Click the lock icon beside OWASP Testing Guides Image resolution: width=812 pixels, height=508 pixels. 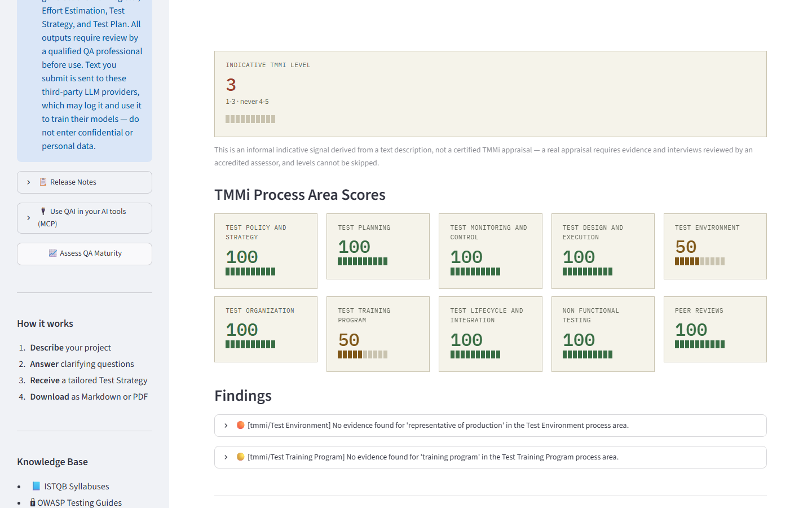(33, 502)
